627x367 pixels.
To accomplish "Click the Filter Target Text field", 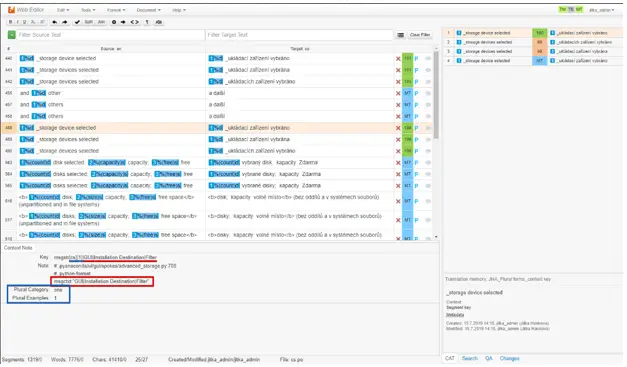I will coord(300,35).
